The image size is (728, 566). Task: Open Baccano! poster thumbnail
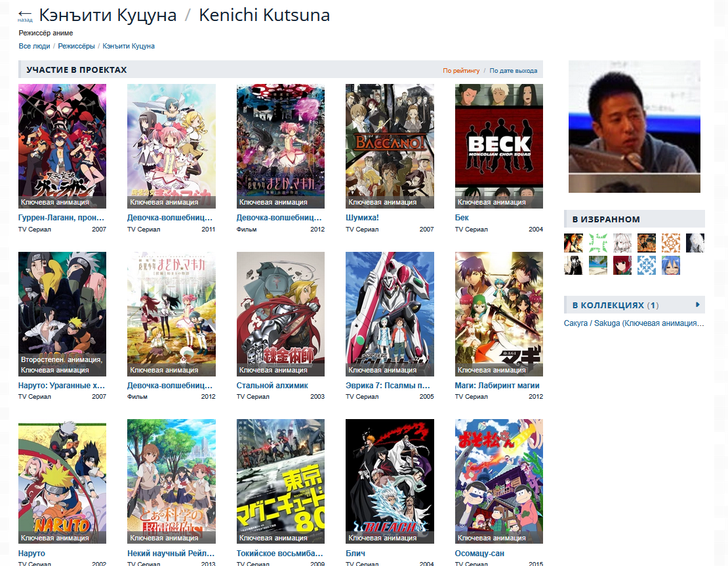coord(390,146)
